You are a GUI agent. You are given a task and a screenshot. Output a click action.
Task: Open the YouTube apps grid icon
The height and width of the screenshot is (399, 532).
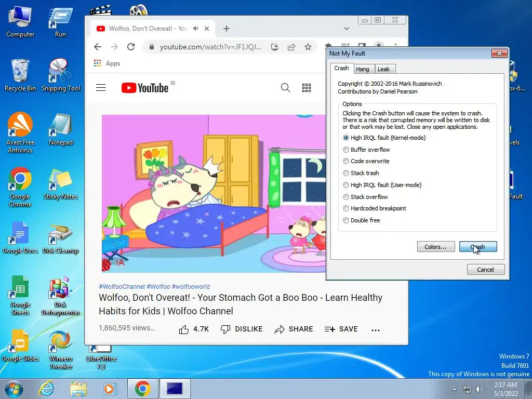tap(307, 88)
